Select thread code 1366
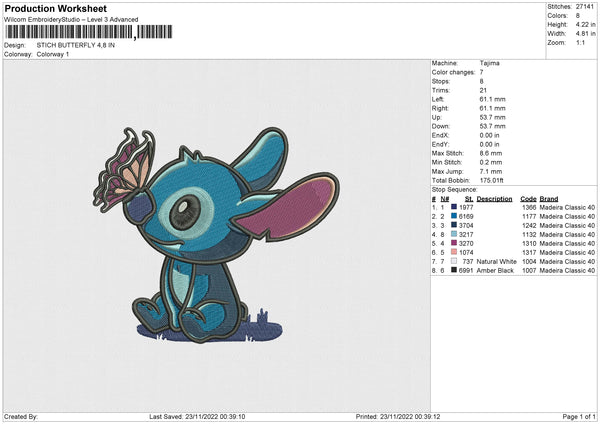The width and height of the screenshot is (600, 424). (529, 207)
